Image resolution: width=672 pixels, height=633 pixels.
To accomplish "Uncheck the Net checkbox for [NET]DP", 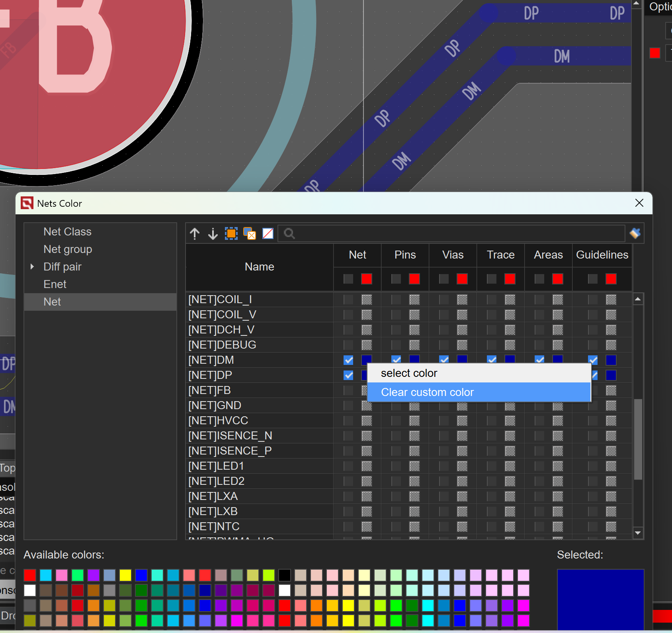I will (x=348, y=375).
